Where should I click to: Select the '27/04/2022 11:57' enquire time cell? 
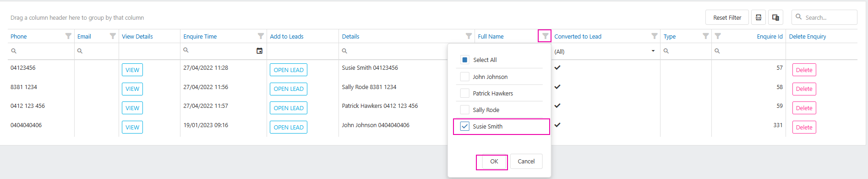click(206, 106)
